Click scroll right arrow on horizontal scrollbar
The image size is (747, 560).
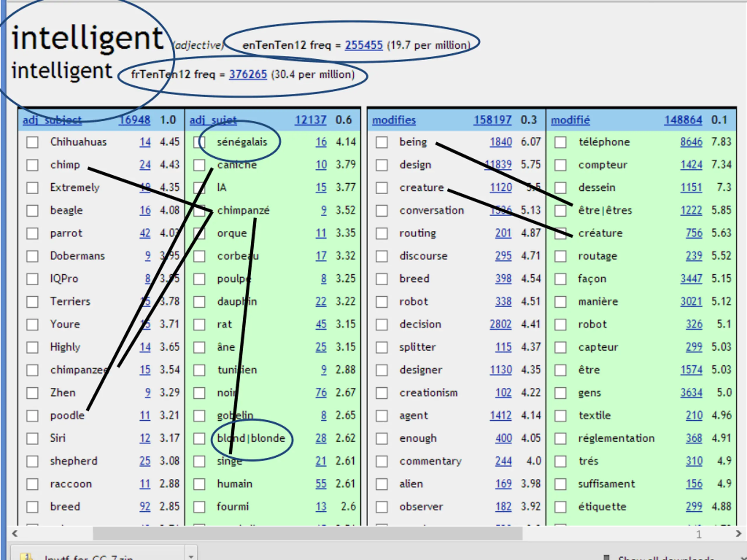(x=738, y=534)
